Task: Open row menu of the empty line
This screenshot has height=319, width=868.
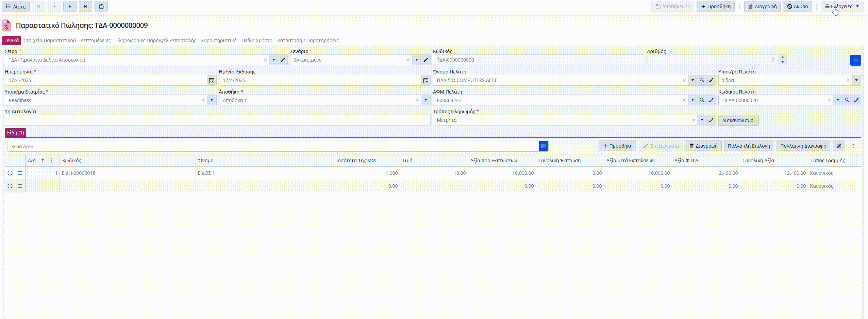Action: 20,186
